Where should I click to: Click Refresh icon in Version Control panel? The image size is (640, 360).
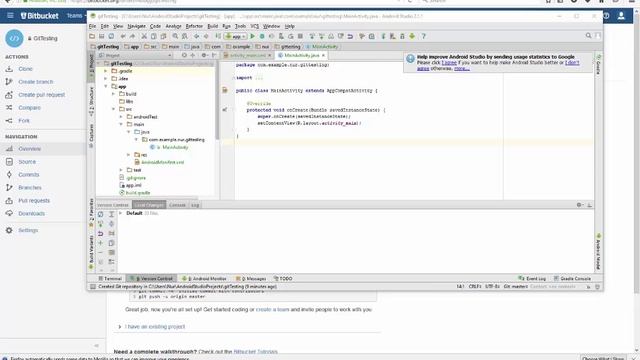[100, 214]
